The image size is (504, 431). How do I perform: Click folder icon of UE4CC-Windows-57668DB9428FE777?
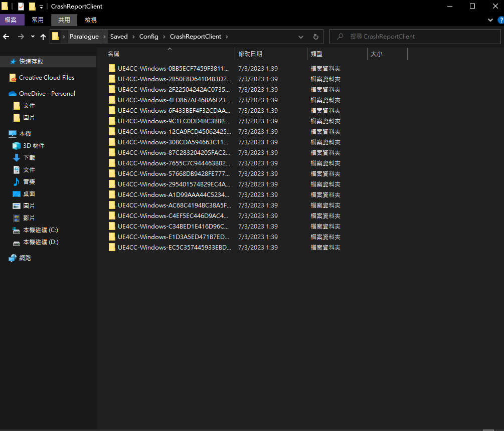click(112, 174)
